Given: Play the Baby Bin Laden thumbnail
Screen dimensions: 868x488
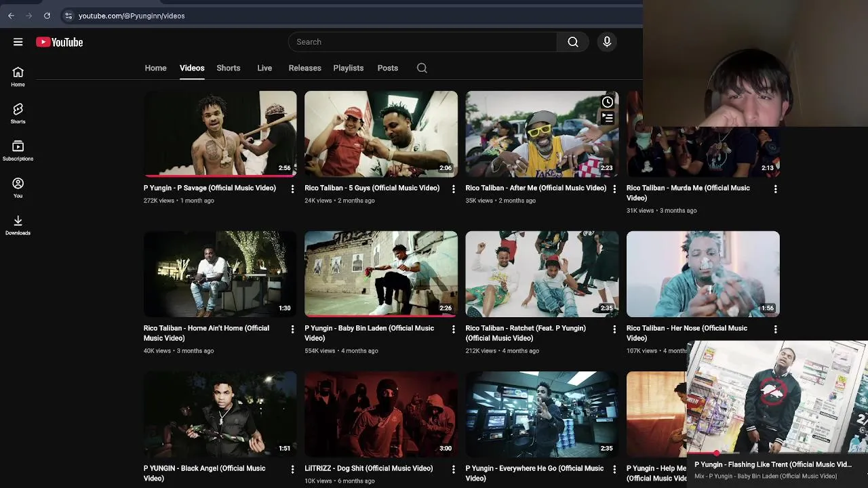Looking at the screenshot, I should 381,274.
